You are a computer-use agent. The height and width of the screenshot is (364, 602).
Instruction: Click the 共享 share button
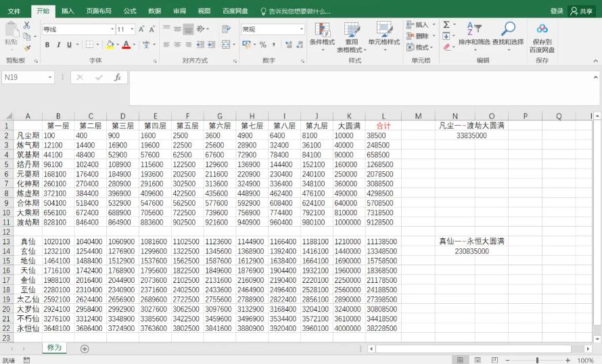pyautogui.click(x=582, y=11)
